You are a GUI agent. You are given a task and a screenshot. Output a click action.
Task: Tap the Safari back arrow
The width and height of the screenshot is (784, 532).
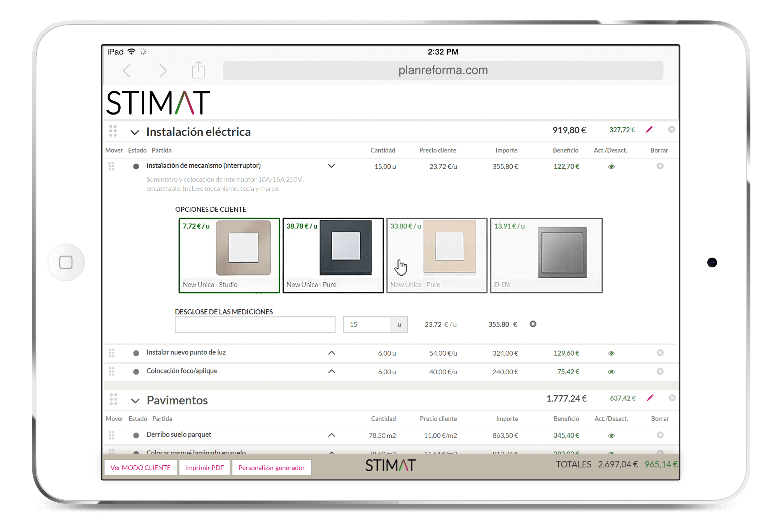point(127,71)
